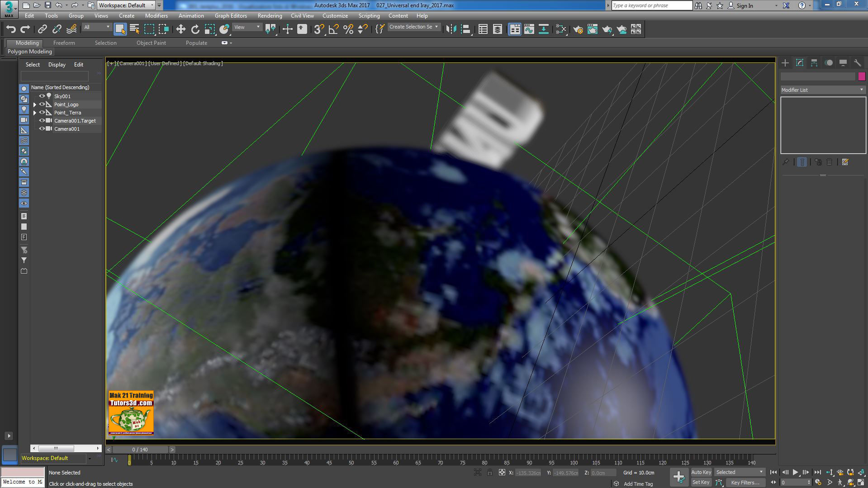Activate the Select and Rotate tool
868x488 pixels.
[x=195, y=29]
